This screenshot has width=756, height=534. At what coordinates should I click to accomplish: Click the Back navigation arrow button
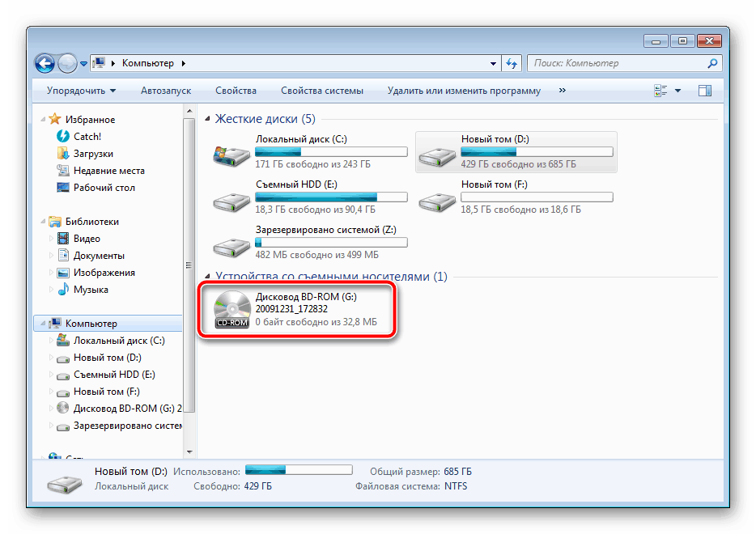click(45, 63)
